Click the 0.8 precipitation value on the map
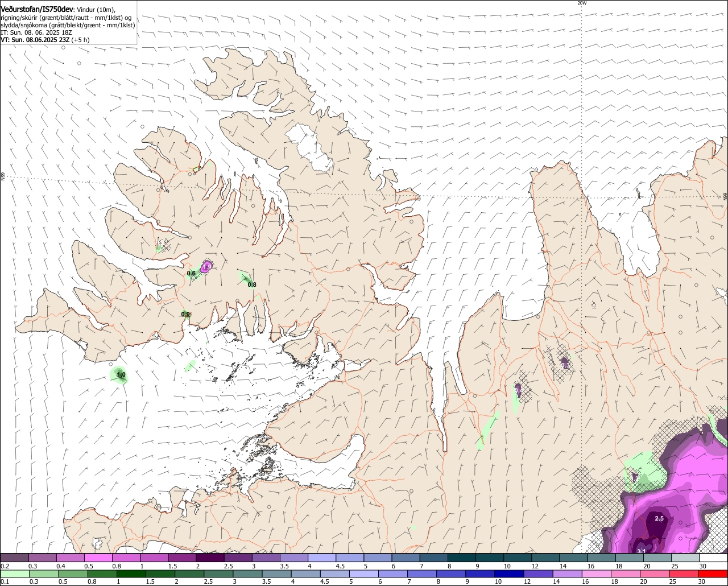The height and width of the screenshot is (586, 728). click(252, 285)
